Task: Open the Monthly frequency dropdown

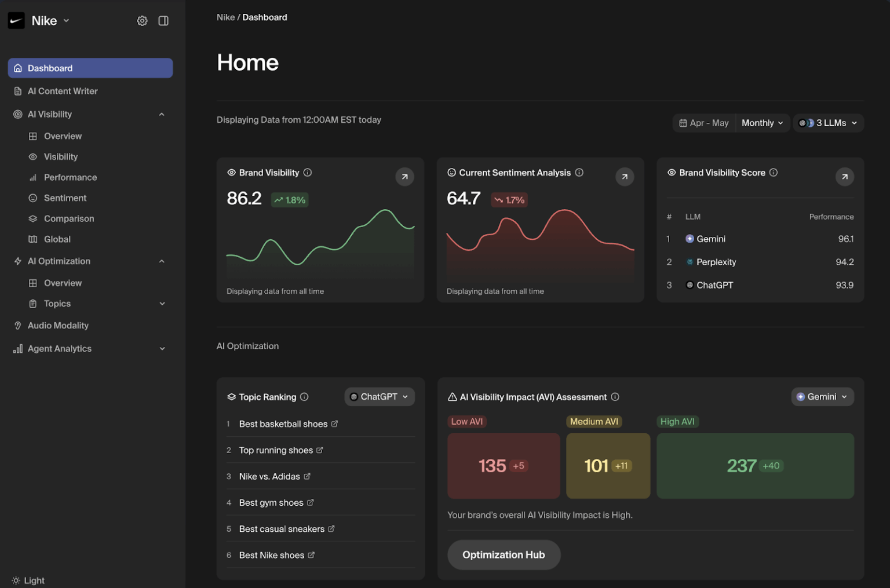Action: coord(762,123)
